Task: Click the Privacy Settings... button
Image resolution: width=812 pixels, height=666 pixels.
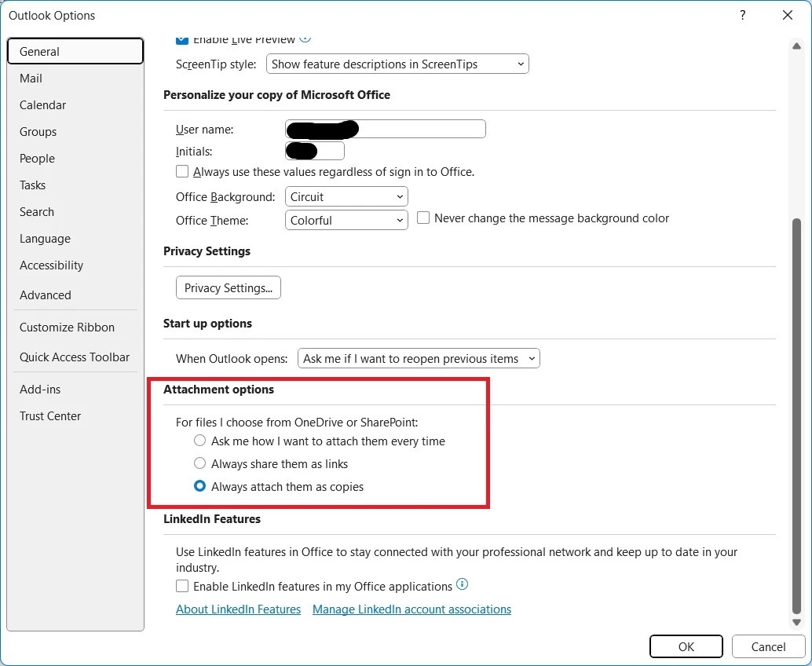Action: [x=229, y=287]
